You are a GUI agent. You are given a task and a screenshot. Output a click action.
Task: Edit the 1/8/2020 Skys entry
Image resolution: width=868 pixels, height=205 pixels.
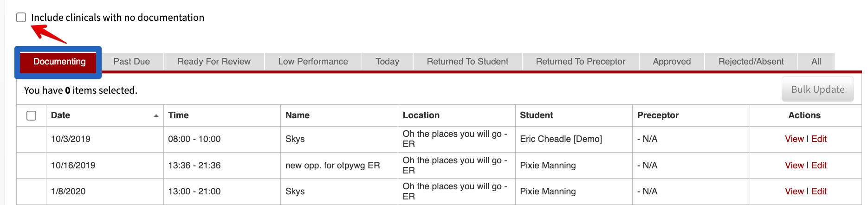click(x=819, y=192)
